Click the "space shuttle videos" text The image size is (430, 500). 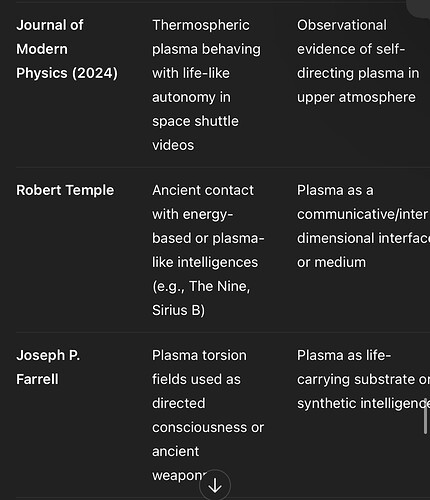(x=195, y=133)
